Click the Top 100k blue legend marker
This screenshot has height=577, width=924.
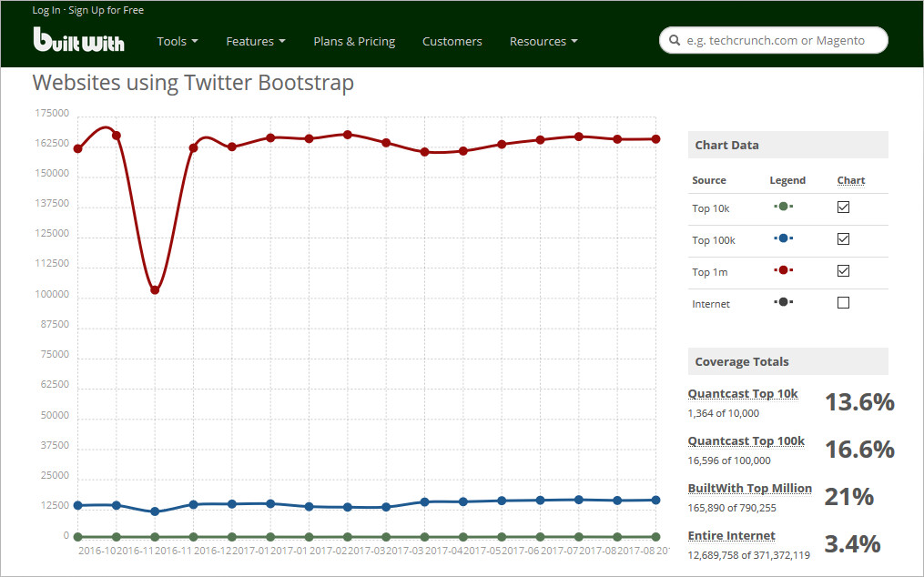point(783,238)
